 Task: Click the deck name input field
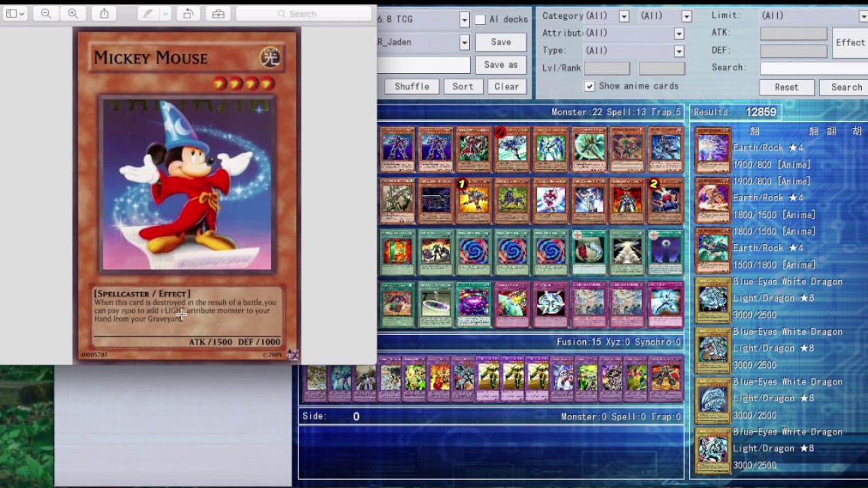424,64
